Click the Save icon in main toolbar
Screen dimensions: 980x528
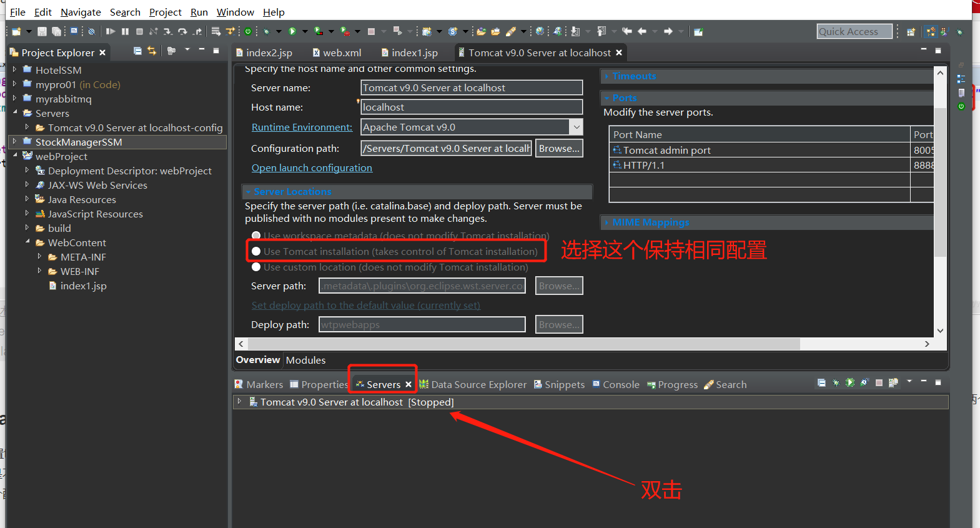tap(42, 31)
